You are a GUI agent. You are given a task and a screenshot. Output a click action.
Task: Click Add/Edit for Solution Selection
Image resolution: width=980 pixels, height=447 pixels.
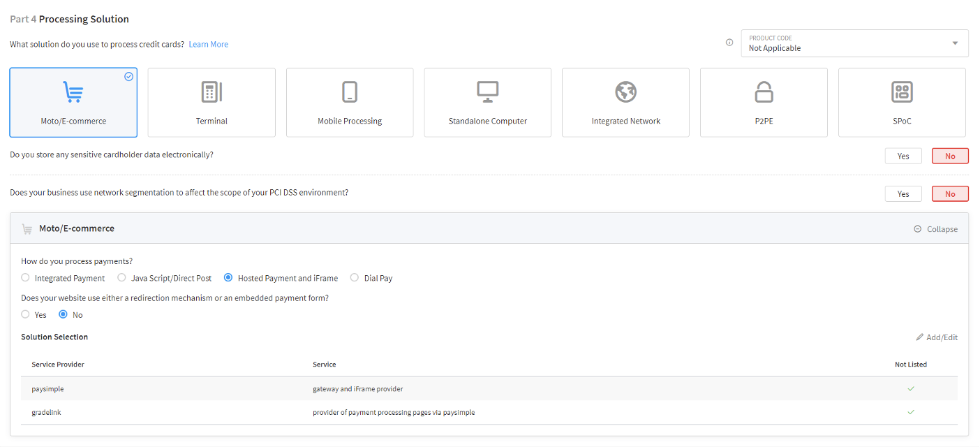(937, 337)
